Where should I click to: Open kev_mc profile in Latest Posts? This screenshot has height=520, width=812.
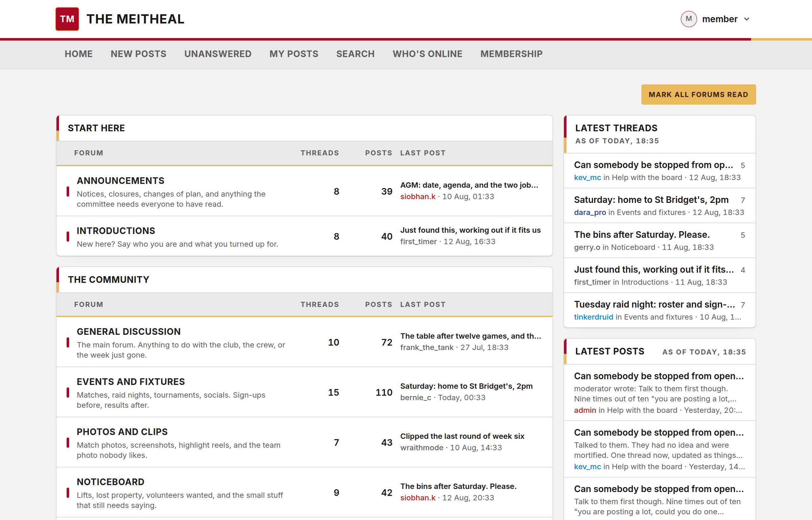coord(587,467)
